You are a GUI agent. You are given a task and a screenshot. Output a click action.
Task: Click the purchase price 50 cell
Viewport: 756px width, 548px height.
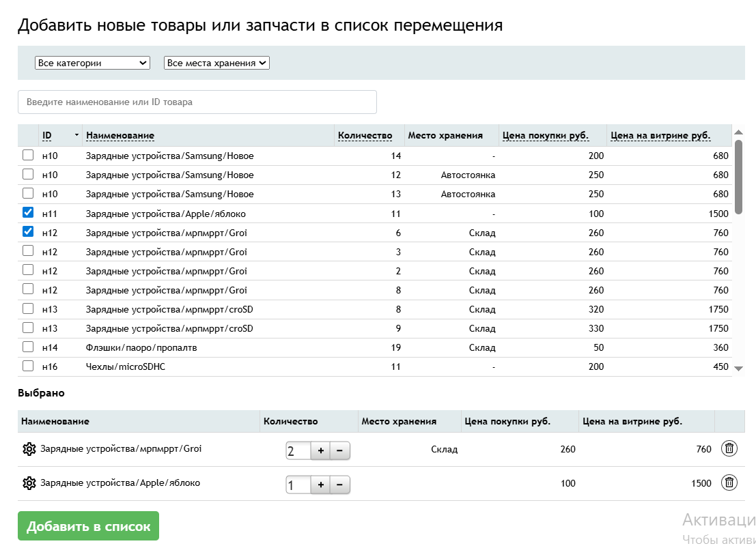click(x=598, y=347)
